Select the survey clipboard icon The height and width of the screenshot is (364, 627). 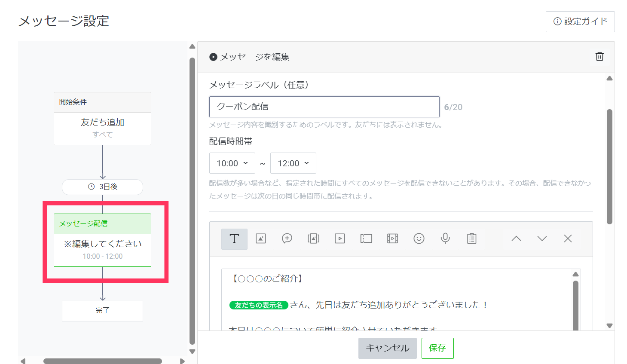coord(472,239)
